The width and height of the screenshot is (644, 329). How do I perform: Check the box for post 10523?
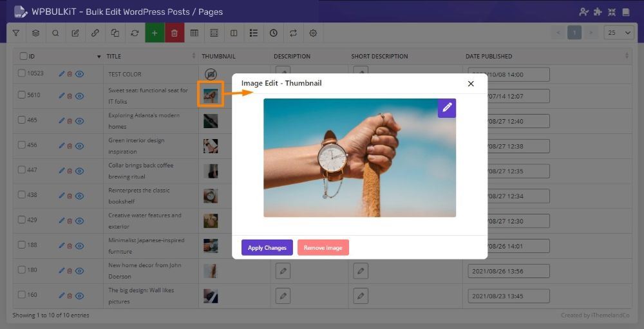point(22,73)
